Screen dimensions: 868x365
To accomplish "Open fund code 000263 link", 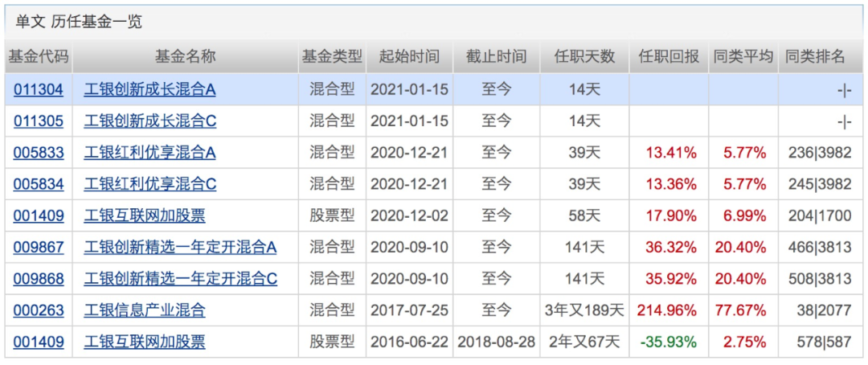I will pos(39,310).
